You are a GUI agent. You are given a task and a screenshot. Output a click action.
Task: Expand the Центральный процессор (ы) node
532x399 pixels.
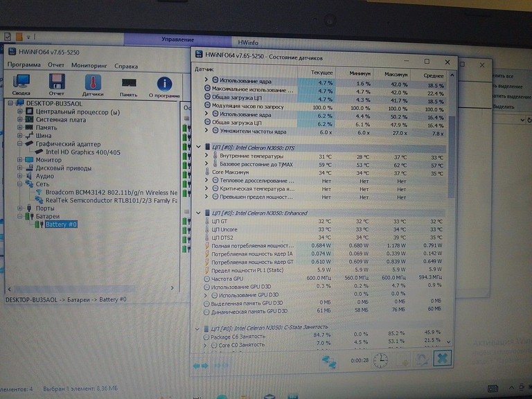(x=20, y=111)
